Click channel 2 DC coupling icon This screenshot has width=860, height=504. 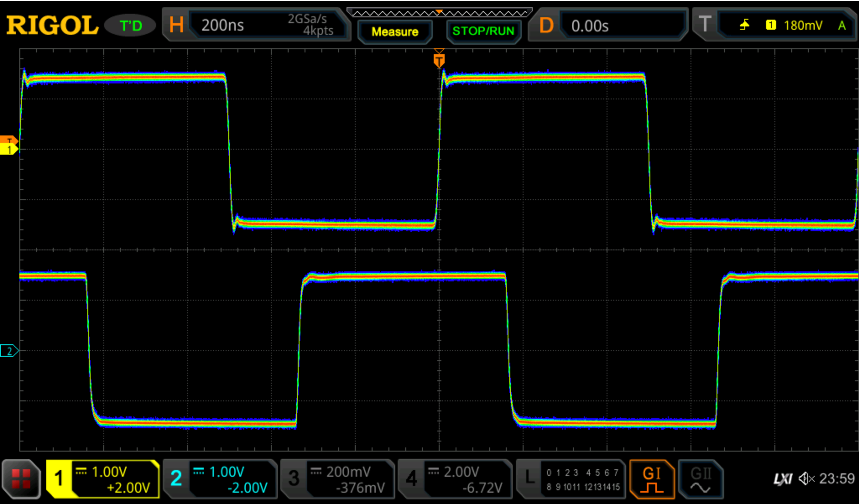point(198,471)
